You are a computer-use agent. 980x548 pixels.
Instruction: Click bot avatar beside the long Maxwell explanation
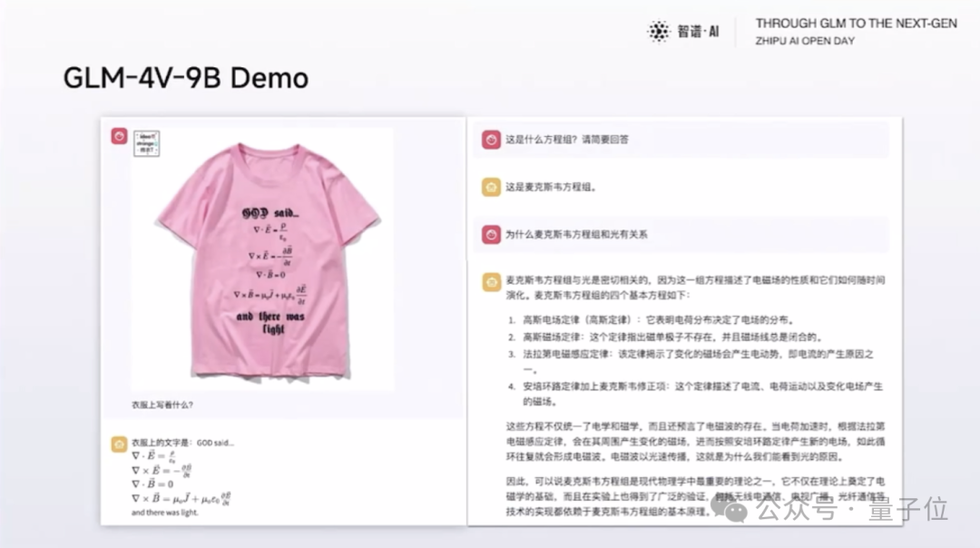pyautogui.click(x=490, y=281)
